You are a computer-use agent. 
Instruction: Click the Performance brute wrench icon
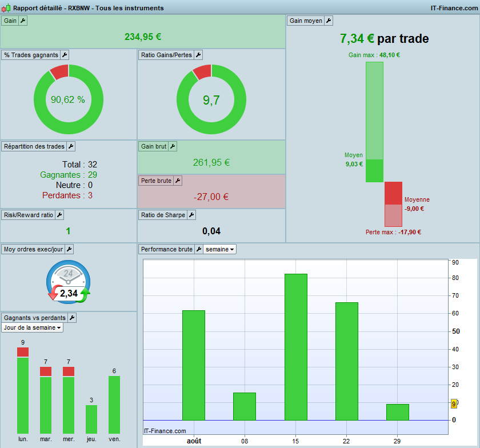click(x=199, y=249)
